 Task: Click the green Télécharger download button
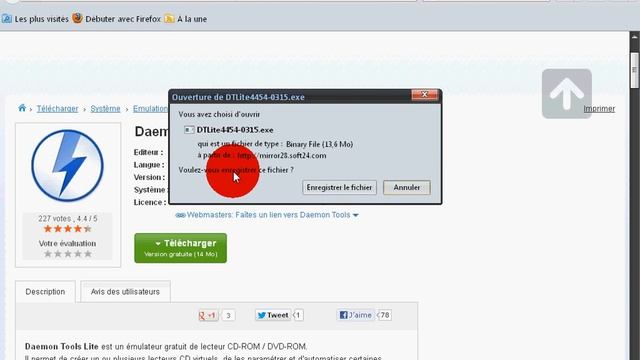(x=180, y=248)
